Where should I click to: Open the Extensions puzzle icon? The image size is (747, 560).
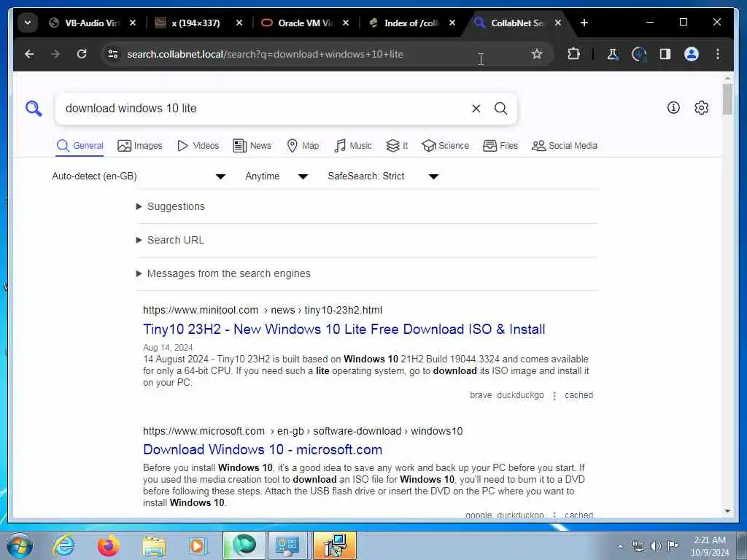coord(573,54)
